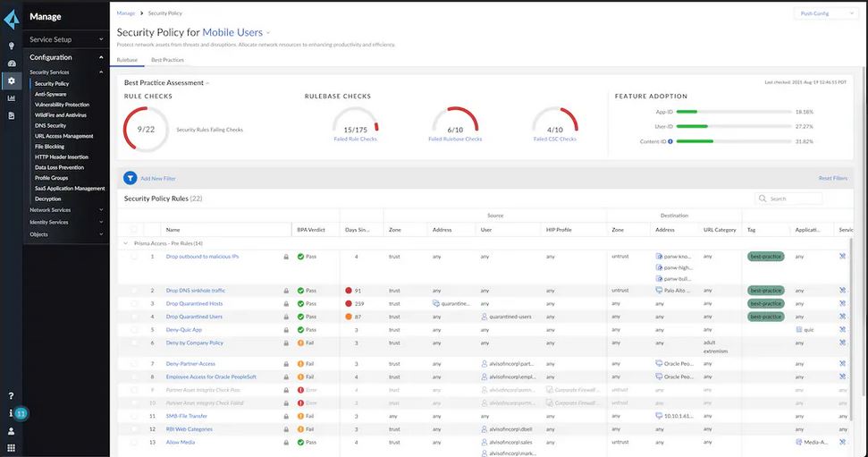Open the user profile icon in left rail
The height and width of the screenshot is (457, 868).
(11, 431)
